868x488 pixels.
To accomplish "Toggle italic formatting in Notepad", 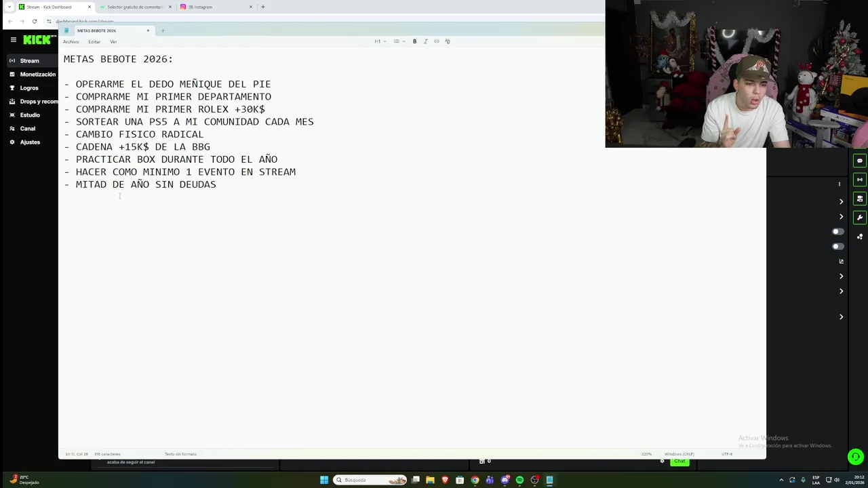I will (425, 41).
